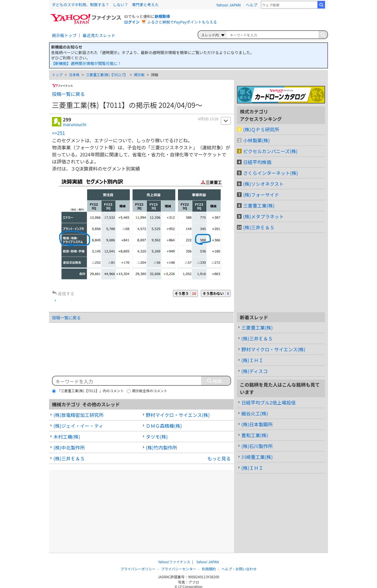
Task: Click the そう思う vote button
Action: [185, 293]
